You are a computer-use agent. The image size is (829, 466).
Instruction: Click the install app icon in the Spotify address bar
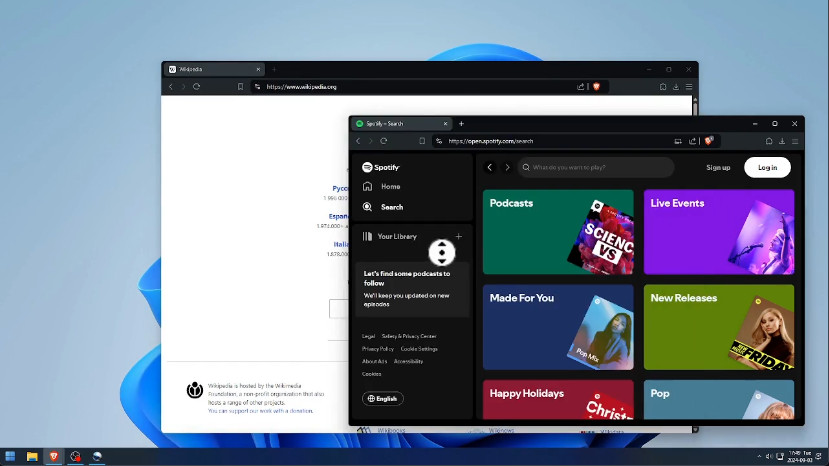point(678,141)
